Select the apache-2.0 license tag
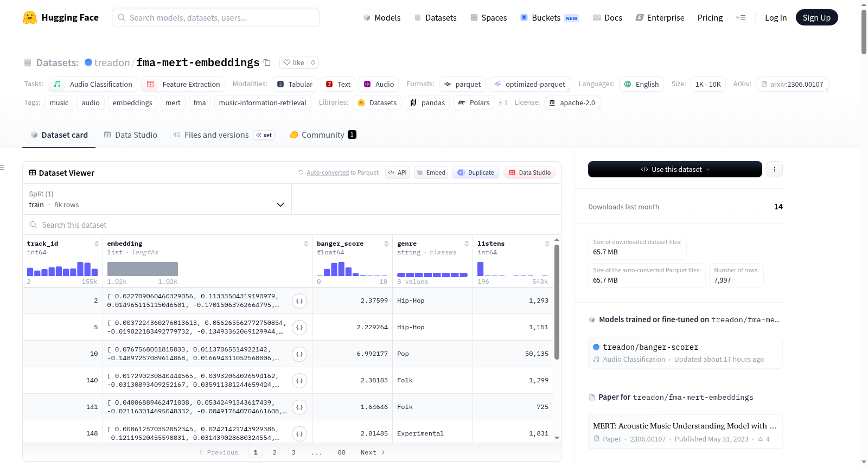 572,103
